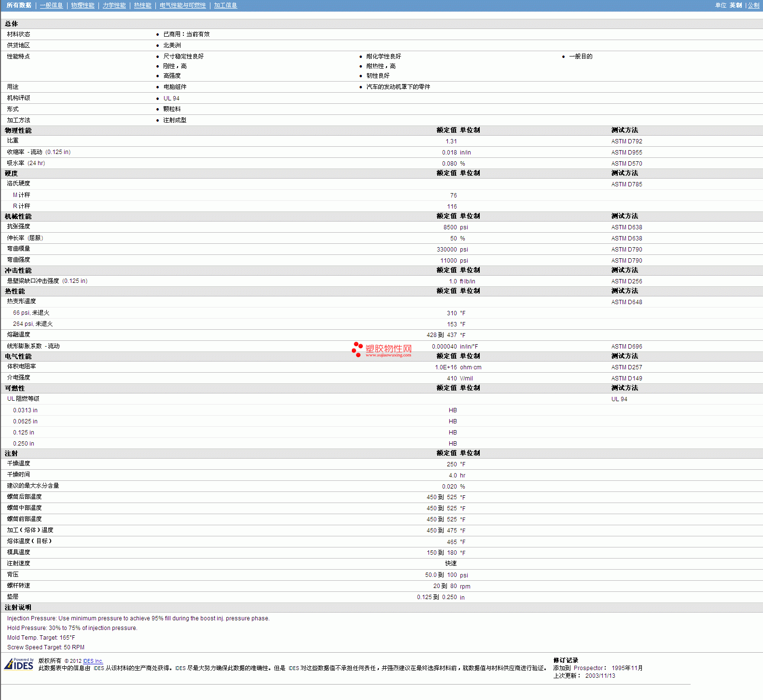
Task: Click the ASTM D149 test method
Action: pyautogui.click(x=626, y=378)
